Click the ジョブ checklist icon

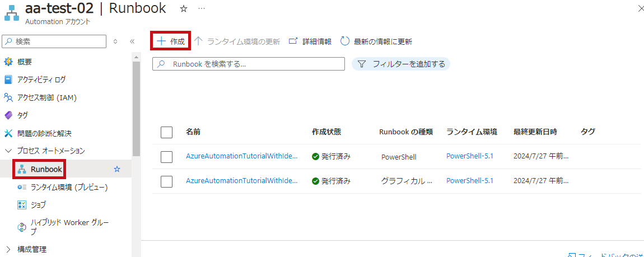tap(22, 205)
